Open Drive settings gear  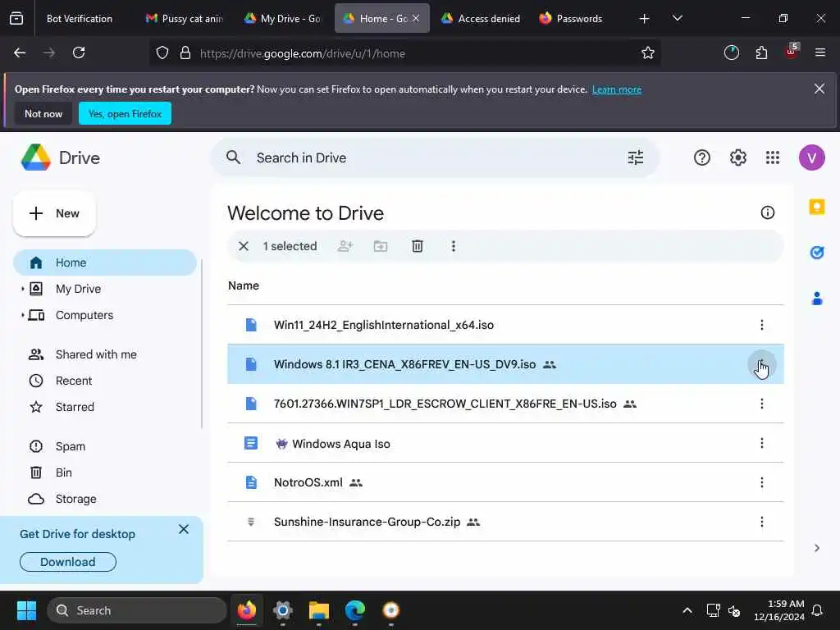737,157
